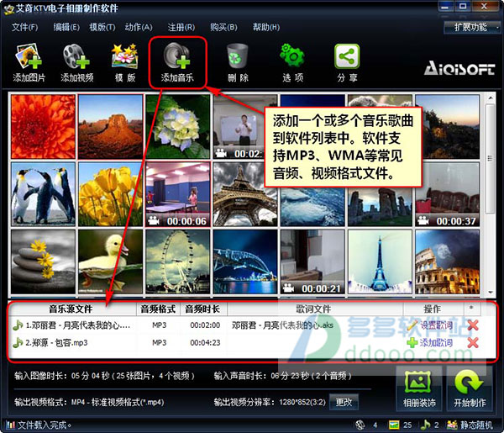Click the Share (分享) icon
Viewport: 504px width, 433px height.
pyautogui.click(x=347, y=56)
